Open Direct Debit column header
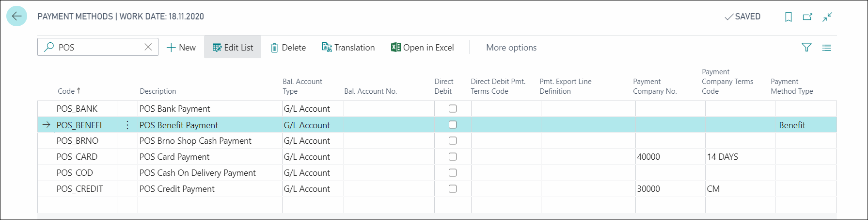Screen dimensions: 868x220 click(443, 86)
